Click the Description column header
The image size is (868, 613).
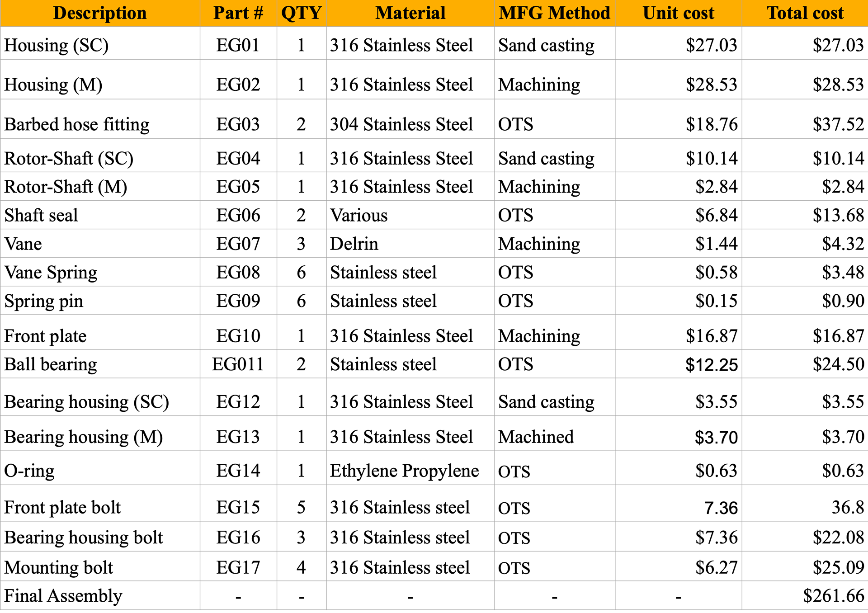point(100,13)
